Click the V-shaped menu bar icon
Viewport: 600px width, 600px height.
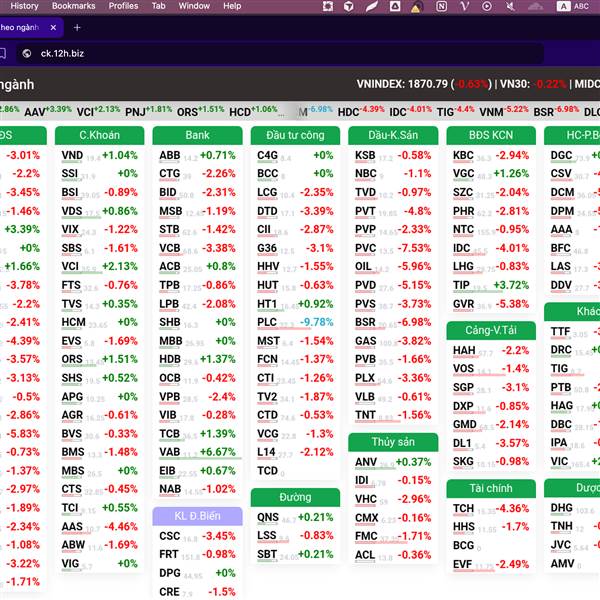[x=465, y=6]
